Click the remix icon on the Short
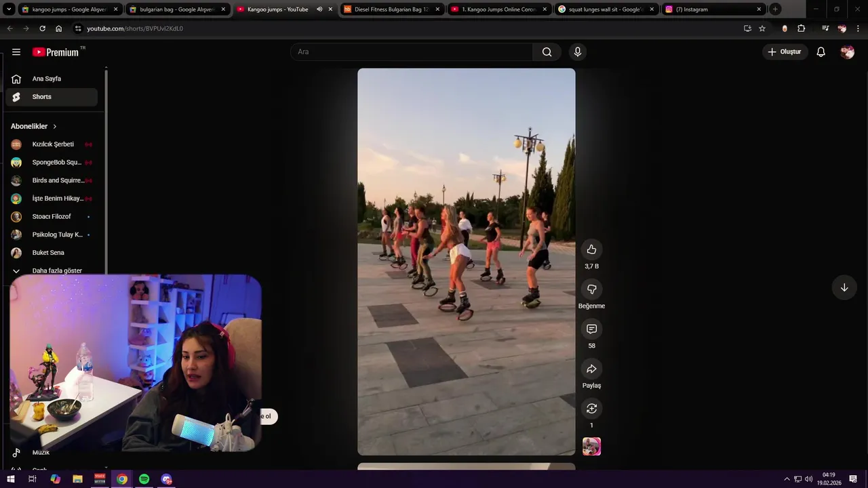Viewport: 868px width, 488px height. click(591, 409)
